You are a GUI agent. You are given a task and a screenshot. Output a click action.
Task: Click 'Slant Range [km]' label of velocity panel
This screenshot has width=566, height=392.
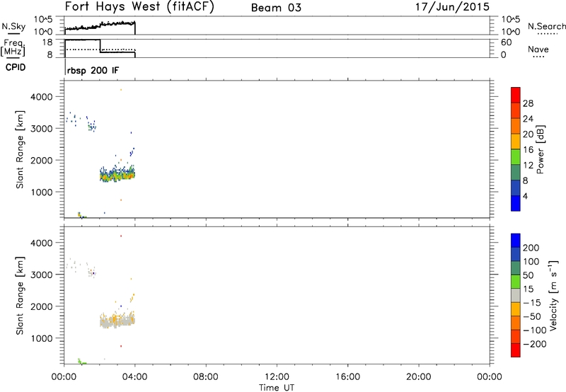[x=20, y=296]
